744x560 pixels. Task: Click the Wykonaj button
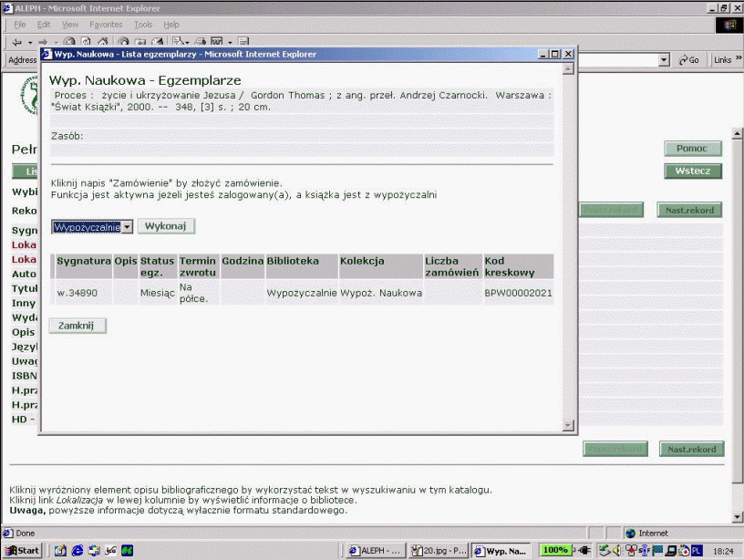(x=166, y=226)
